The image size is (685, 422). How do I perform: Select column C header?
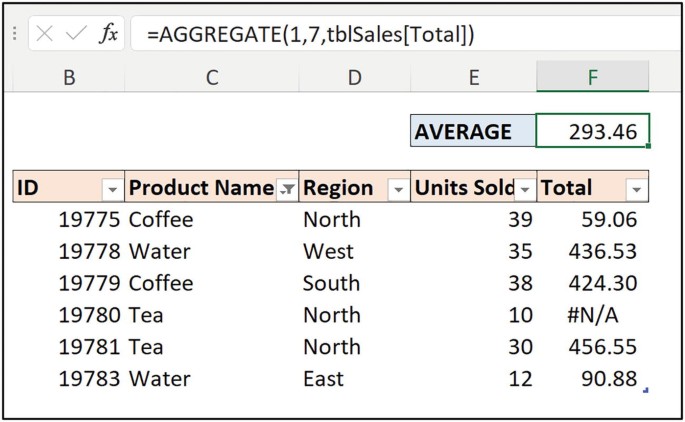click(211, 77)
